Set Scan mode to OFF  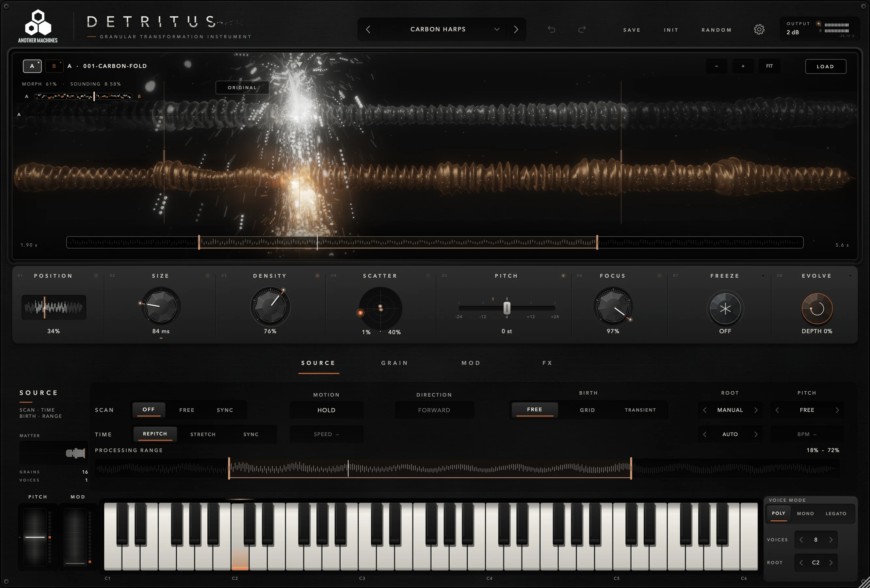coord(148,410)
